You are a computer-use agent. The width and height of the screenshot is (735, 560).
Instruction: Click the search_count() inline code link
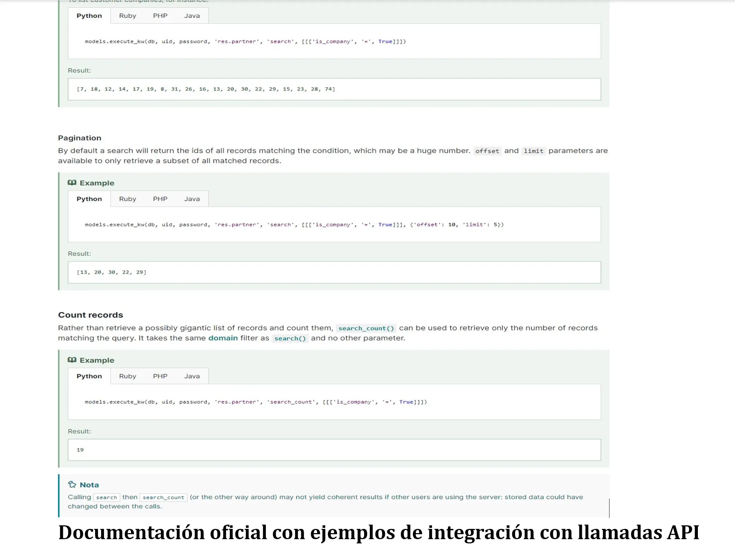click(x=366, y=328)
